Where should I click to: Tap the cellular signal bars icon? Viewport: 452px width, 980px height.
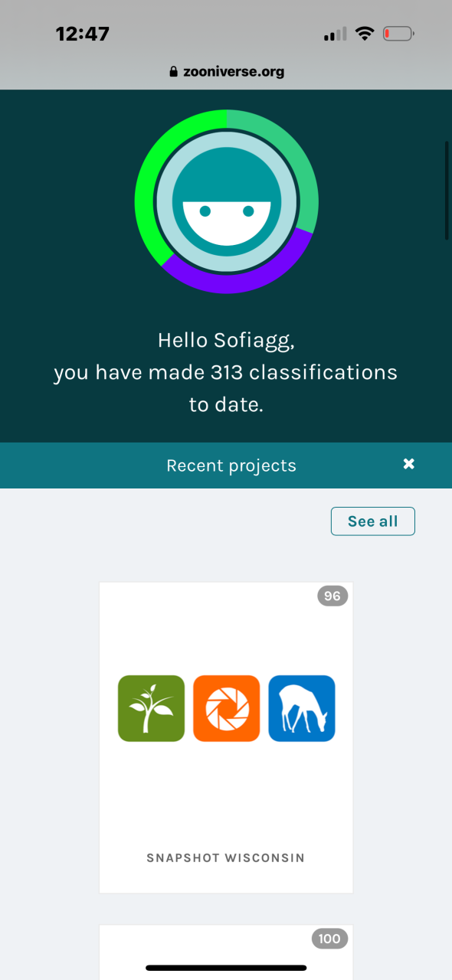pos(335,34)
